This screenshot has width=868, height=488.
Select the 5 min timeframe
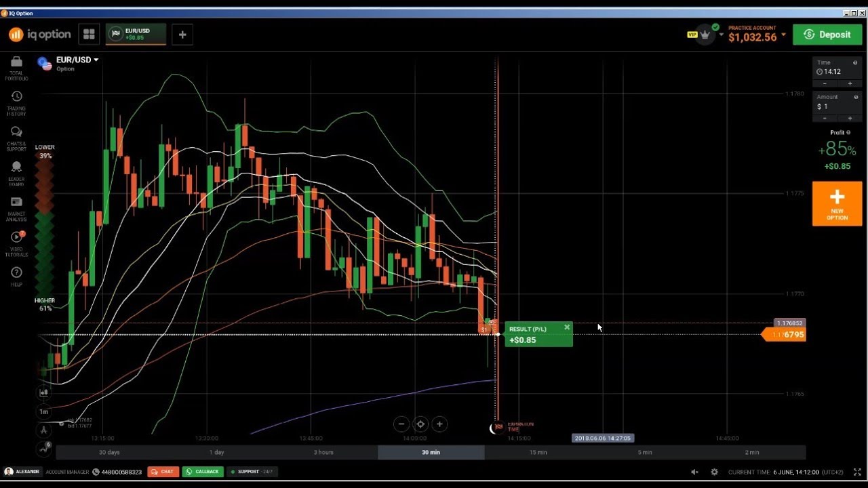[645, 452]
